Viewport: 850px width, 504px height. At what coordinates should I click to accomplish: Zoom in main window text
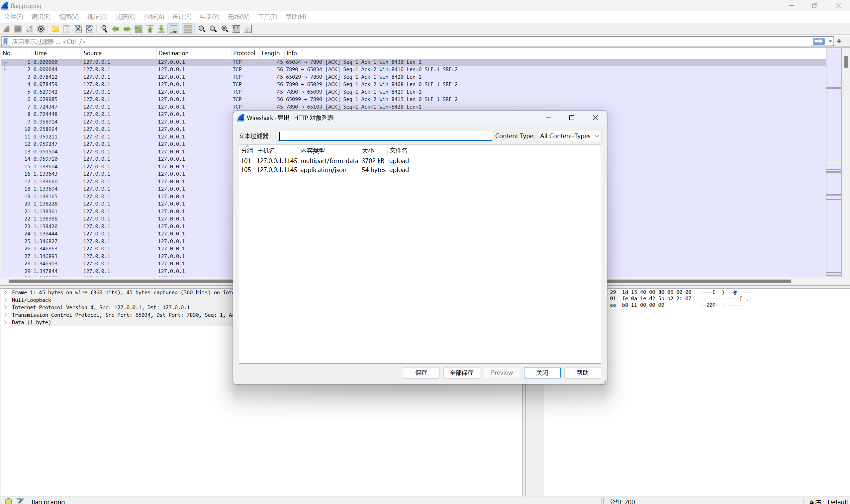point(202,29)
